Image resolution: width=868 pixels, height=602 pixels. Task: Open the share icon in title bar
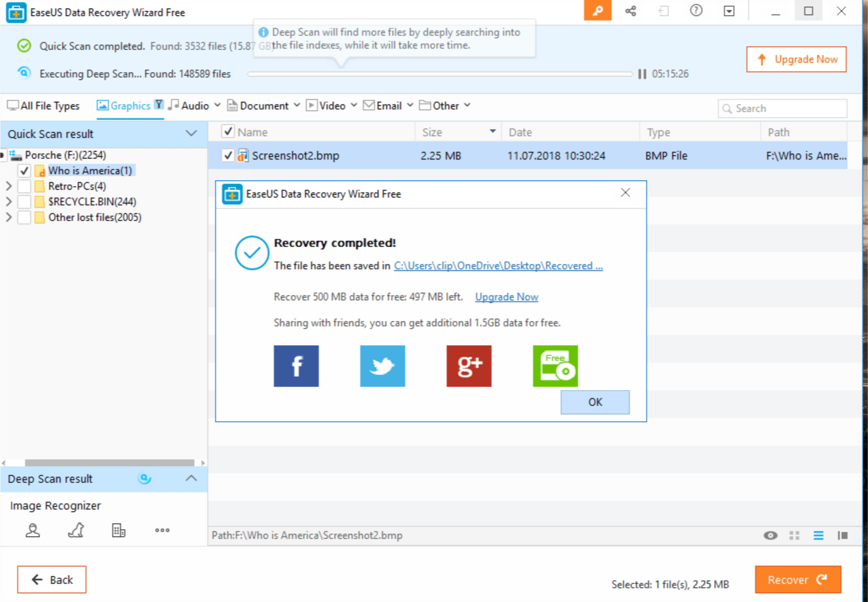pos(631,11)
